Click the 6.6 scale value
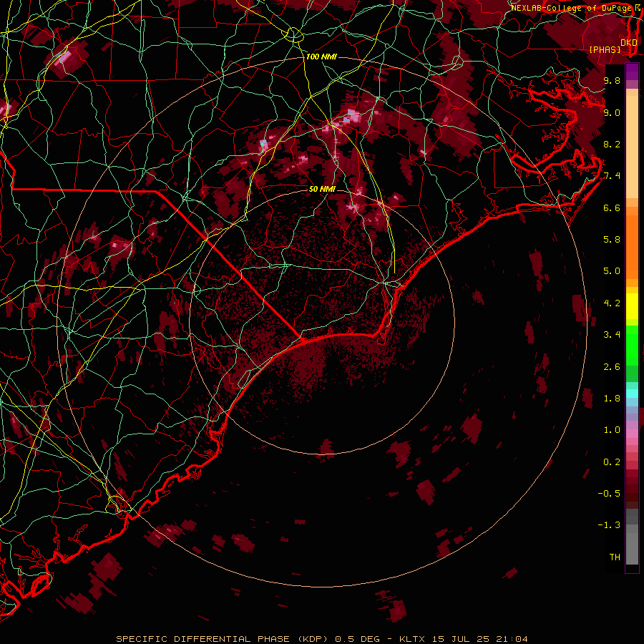This screenshot has width=644, height=644. (612, 208)
